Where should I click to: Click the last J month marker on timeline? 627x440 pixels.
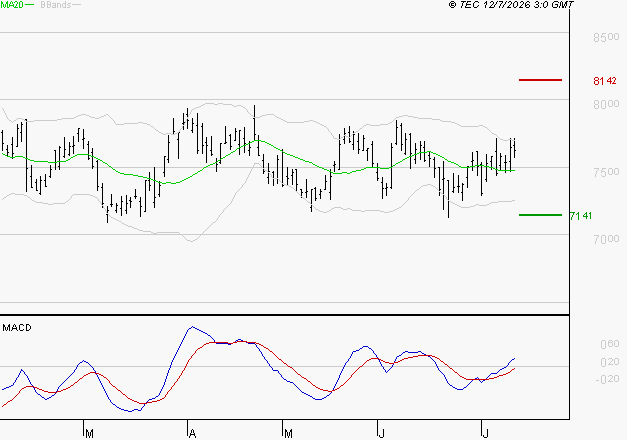(x=485, y=434)
